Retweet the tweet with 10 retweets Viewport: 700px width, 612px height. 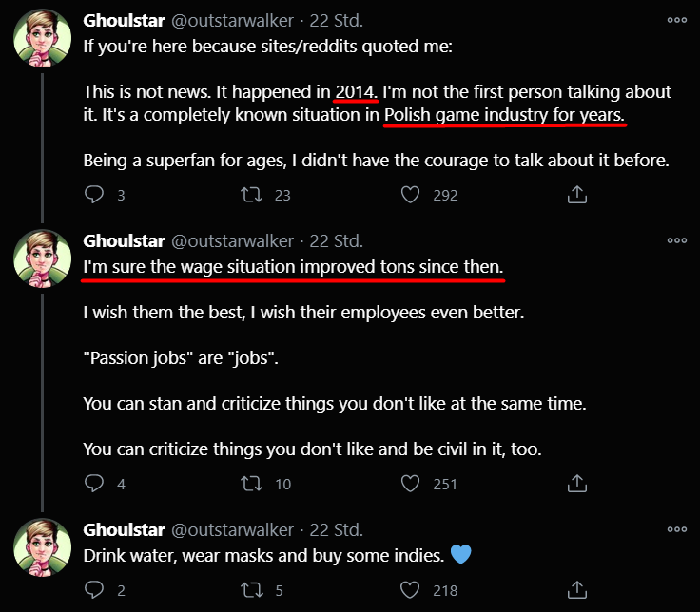(x=252, y=483)
